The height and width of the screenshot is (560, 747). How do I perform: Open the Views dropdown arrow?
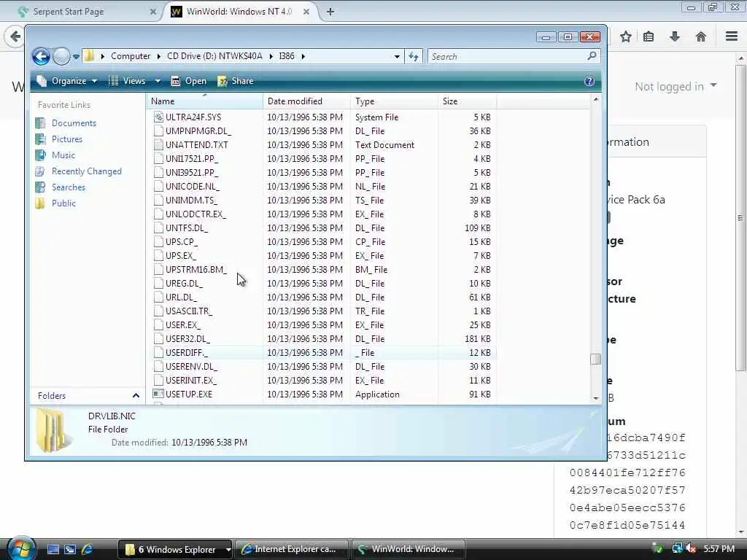tap(158, 81)
